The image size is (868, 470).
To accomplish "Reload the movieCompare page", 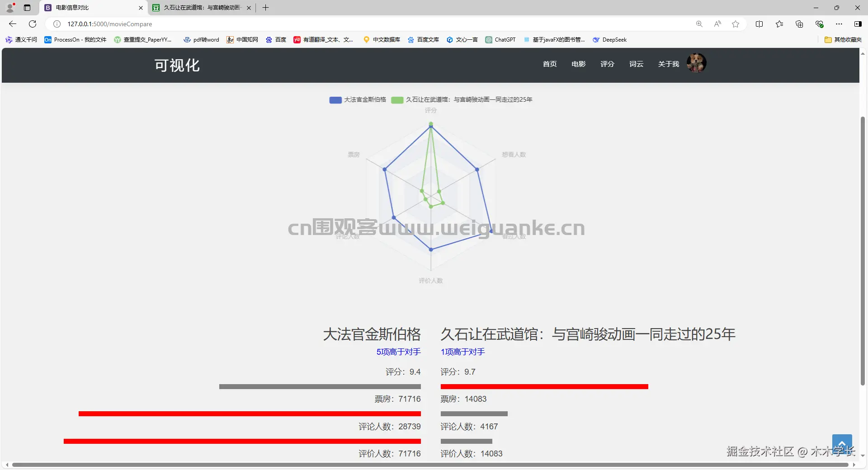I will click(33, 24).
